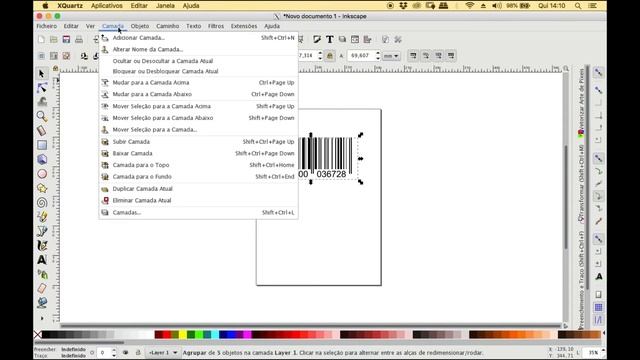Select the Spray tool

(x=42, y=274)
